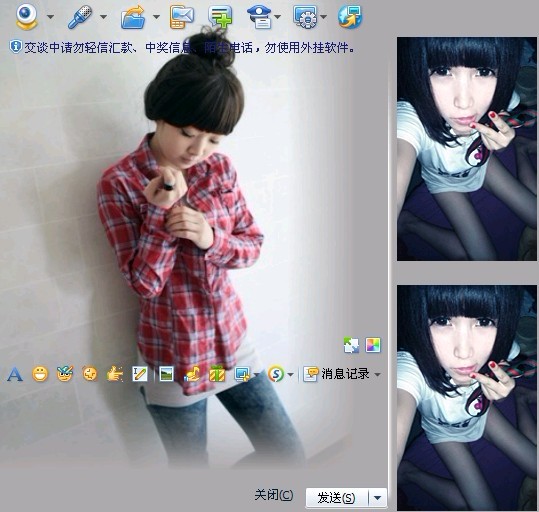Open font settings with letter A icon
This screenshot has width=539, height=512.
coord(15,374)
